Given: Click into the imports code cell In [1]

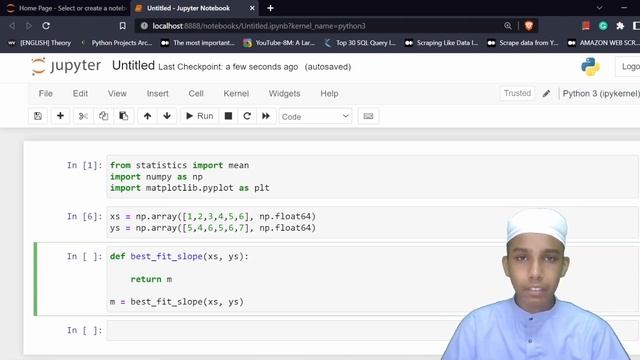Looking at the screenshot, I should (372, 177).
